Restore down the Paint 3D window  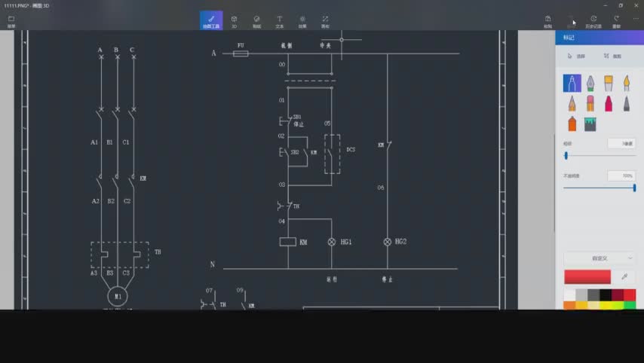click(x=621, y=5)
